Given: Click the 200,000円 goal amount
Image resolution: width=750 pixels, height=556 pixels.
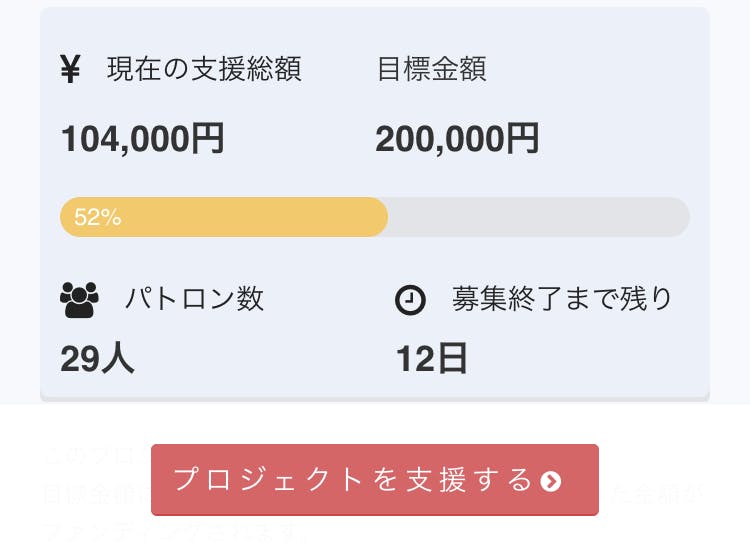Looking at the screenshot, I should (457, 138).
